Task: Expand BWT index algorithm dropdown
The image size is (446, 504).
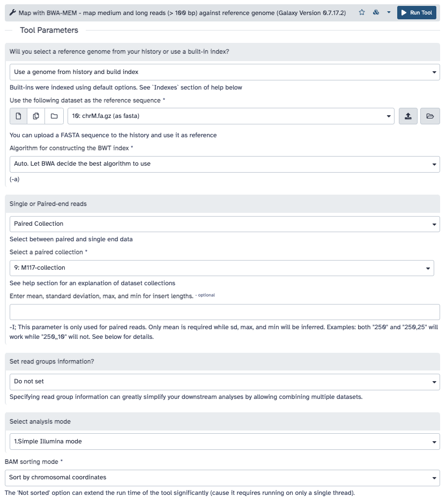Action: tap(225, 164)
